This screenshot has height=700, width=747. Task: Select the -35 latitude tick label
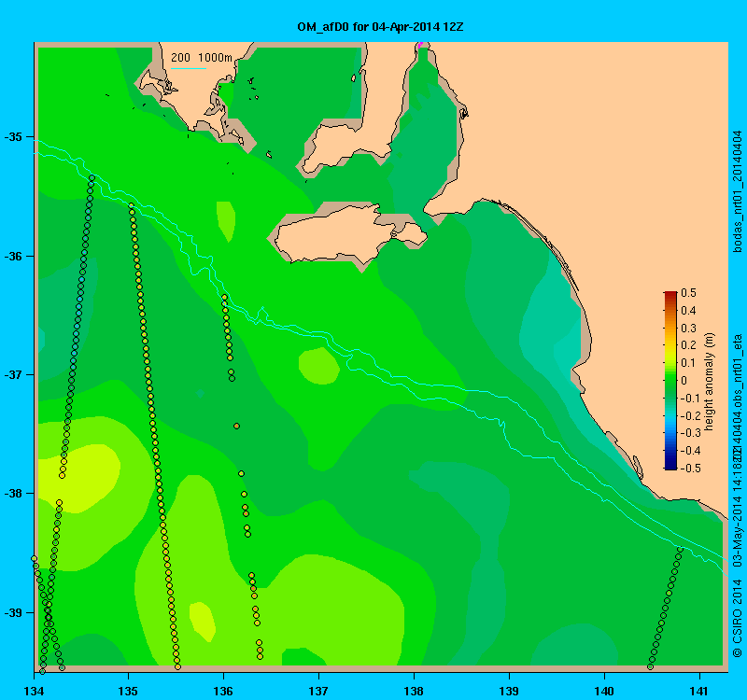tap(13, 137)
